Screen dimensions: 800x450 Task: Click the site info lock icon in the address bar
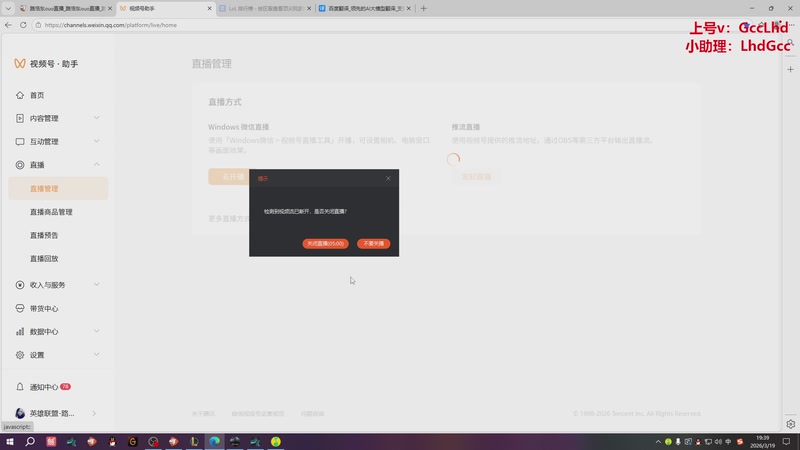pyautogui.click(x=38, y=24)
